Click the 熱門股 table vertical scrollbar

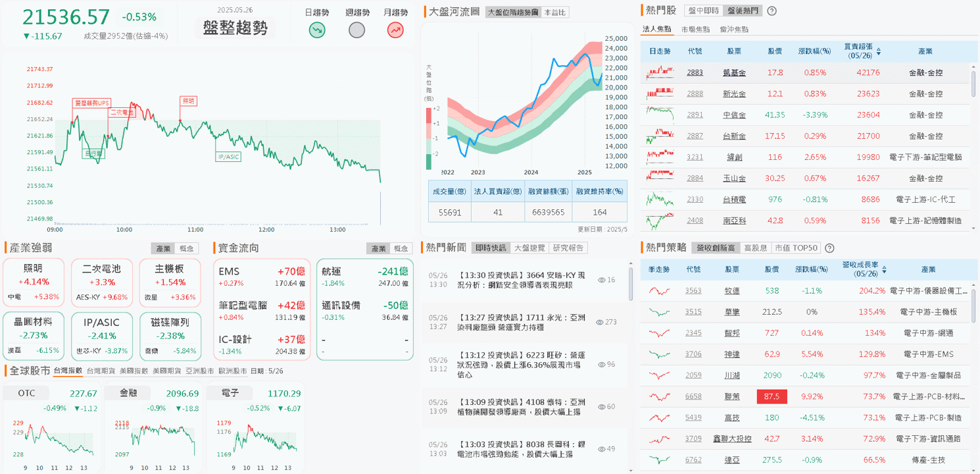pos(973,86)
